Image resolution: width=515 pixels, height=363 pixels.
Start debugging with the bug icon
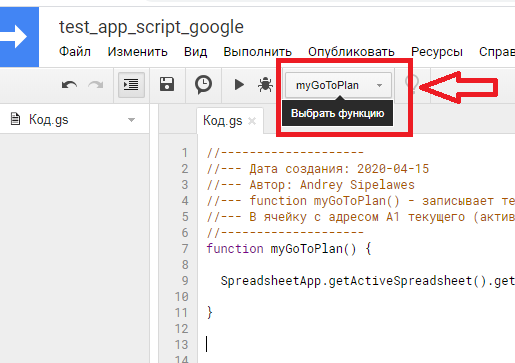tap(265, 85)
